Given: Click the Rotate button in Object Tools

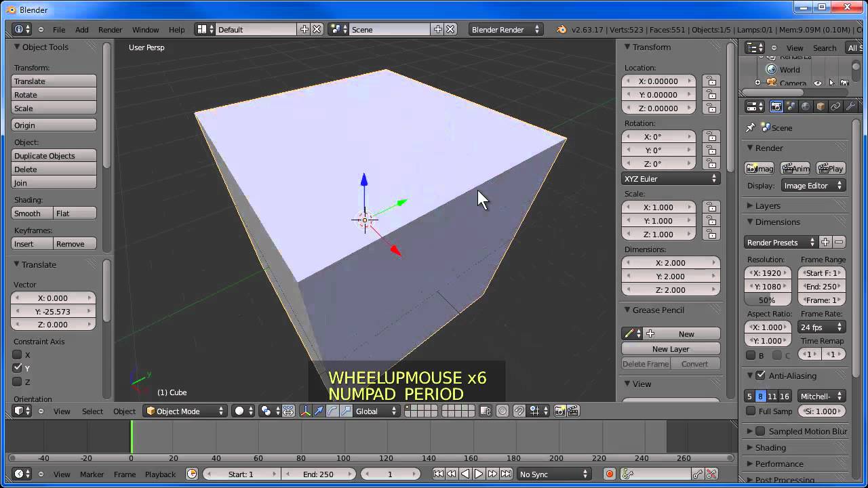Looking at the screenshot, I should click(54, 94).
